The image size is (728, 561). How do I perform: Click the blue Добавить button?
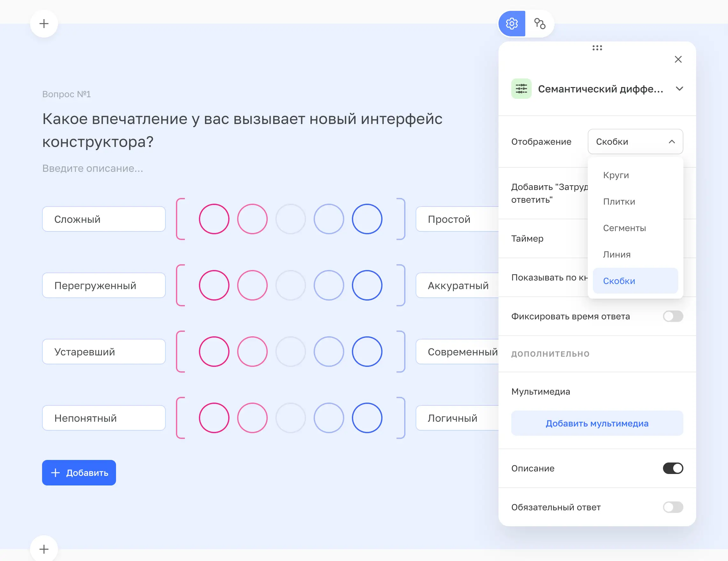[79, 472]
